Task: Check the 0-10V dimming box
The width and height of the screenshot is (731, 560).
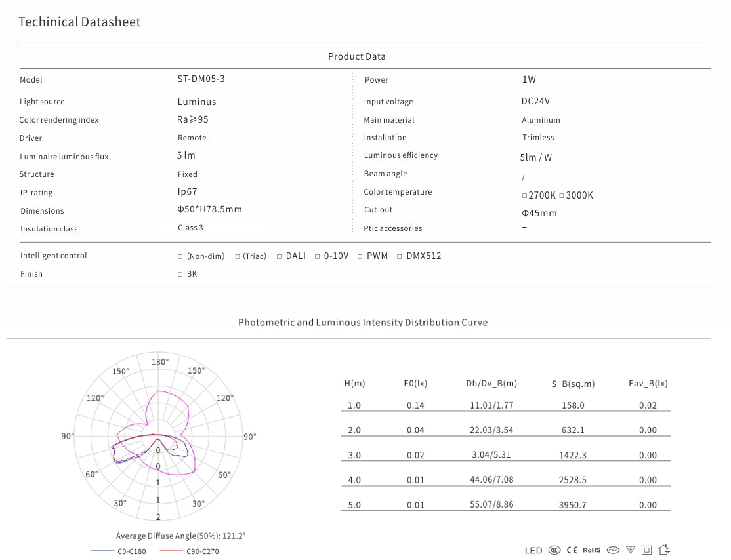Action: tap(318, 256)
